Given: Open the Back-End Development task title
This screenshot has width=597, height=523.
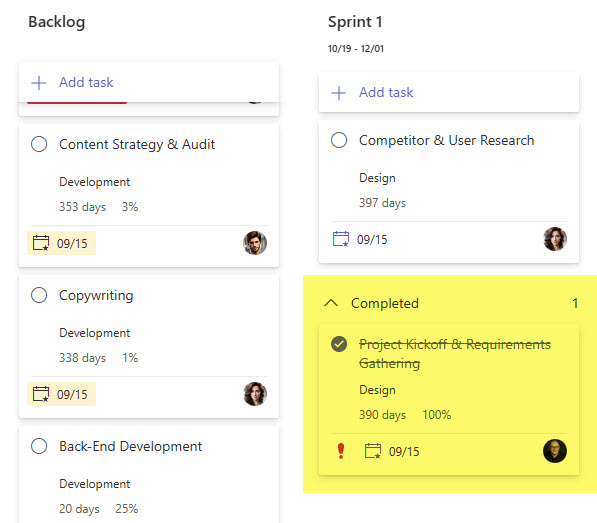Looking at the screenshot, I should 131,446.
